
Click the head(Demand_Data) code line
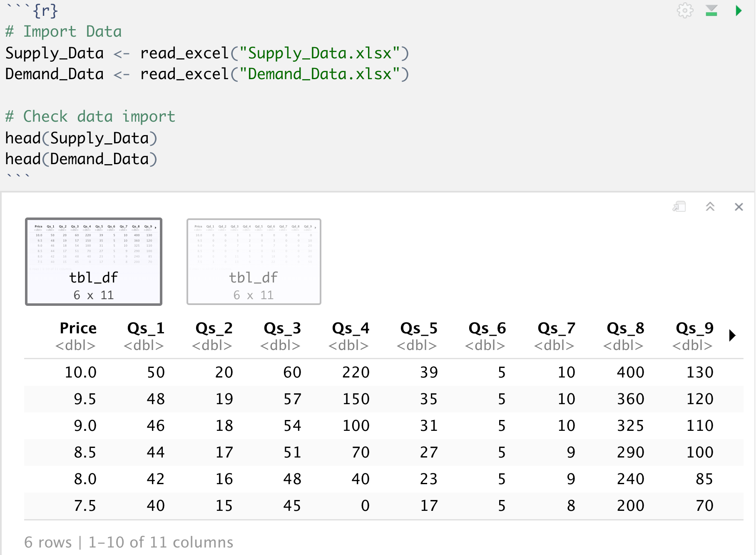(x=81, y=159)
